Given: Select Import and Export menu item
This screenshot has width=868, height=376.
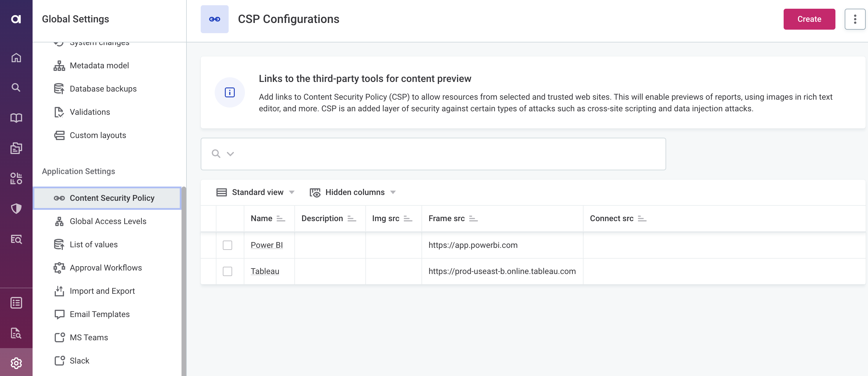Looking at the screenshot, I should click(x=102, y=291).
